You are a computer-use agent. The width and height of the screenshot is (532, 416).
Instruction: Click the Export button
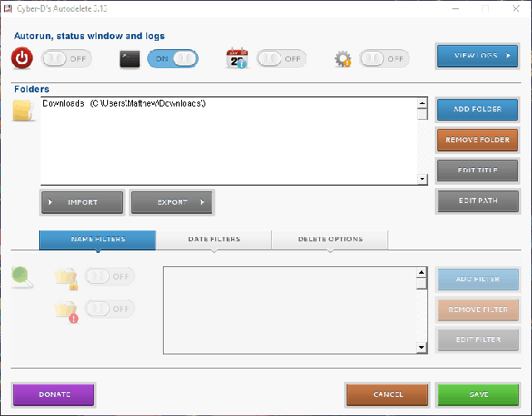click(172, 202)
